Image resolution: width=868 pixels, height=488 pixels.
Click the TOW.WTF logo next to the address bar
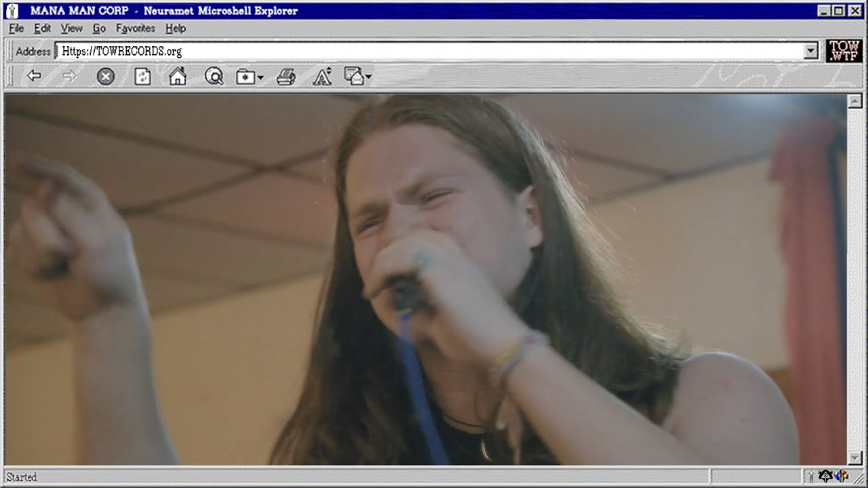tap(845, 51)
